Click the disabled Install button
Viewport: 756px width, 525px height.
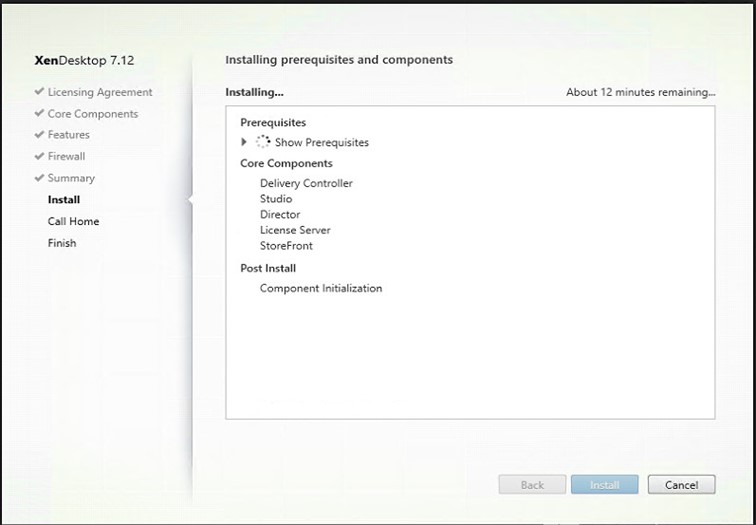(x=605, y=485)
